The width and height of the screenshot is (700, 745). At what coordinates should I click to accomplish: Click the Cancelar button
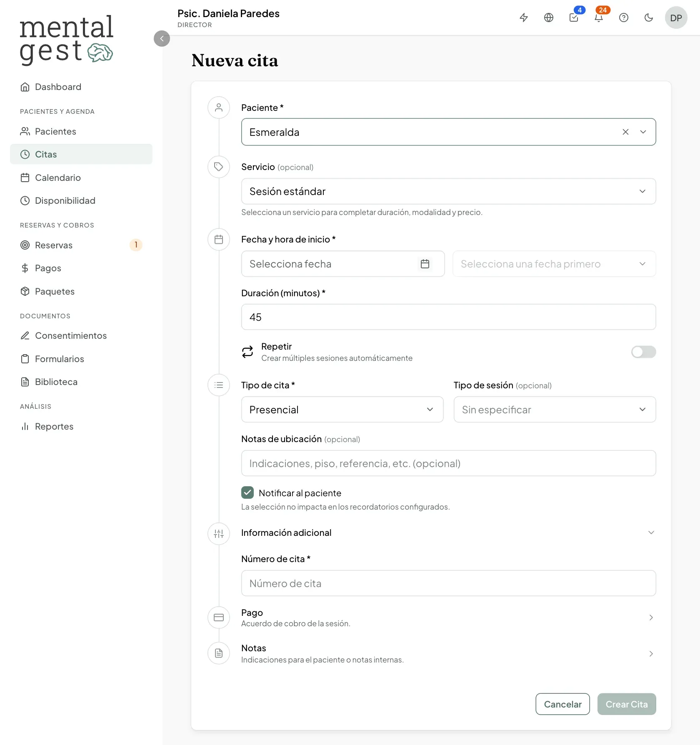562,704
